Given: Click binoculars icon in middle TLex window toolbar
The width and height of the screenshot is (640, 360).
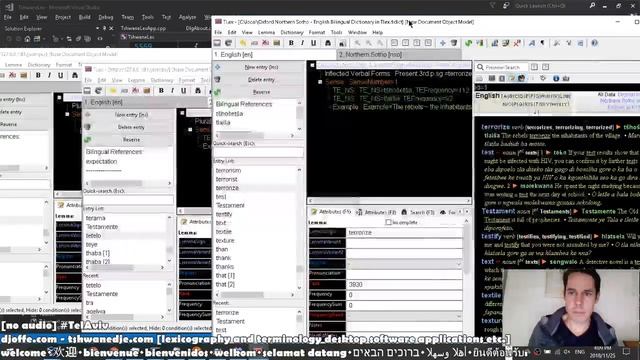Looking at the screenshot, I should point(198,91).
